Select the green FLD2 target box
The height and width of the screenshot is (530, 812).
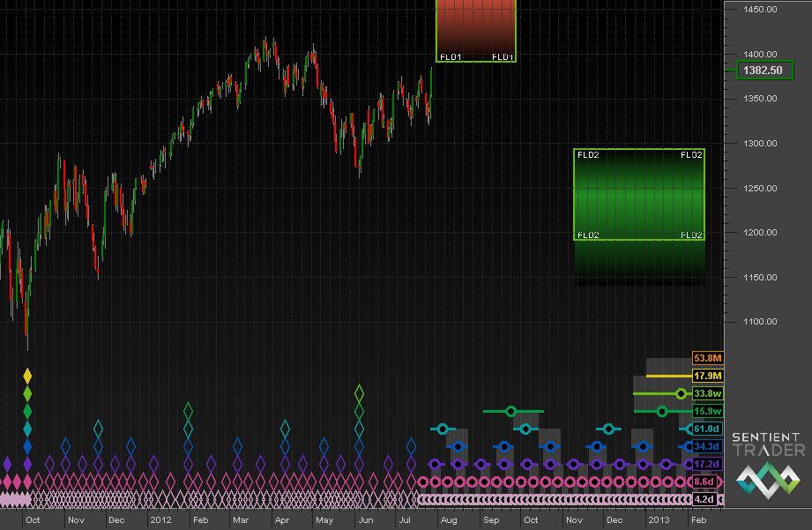click(639, 194)
